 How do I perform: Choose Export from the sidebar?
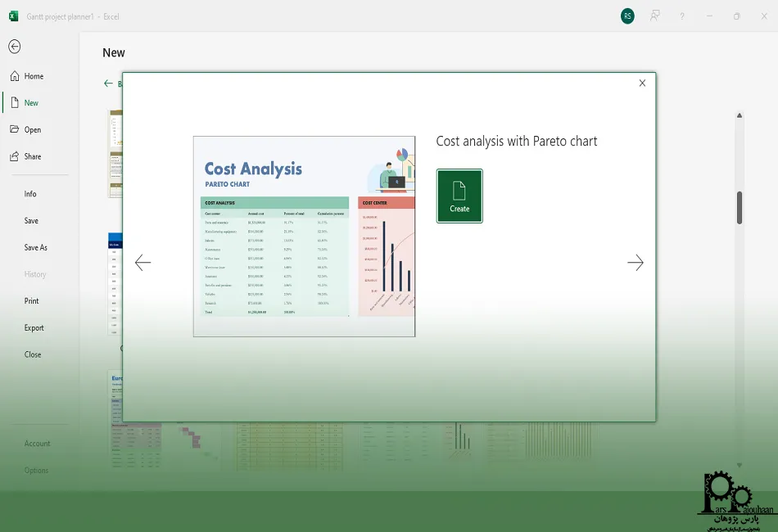pyautogui.click(x=34, y=328)
